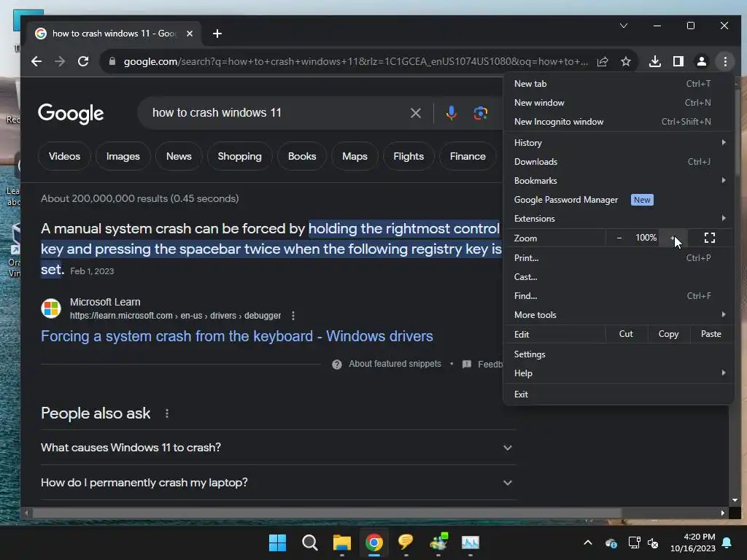Open a new tab with the plus icon
The width and height of the screenshot is (747, 560).
[x=217, y=34]
